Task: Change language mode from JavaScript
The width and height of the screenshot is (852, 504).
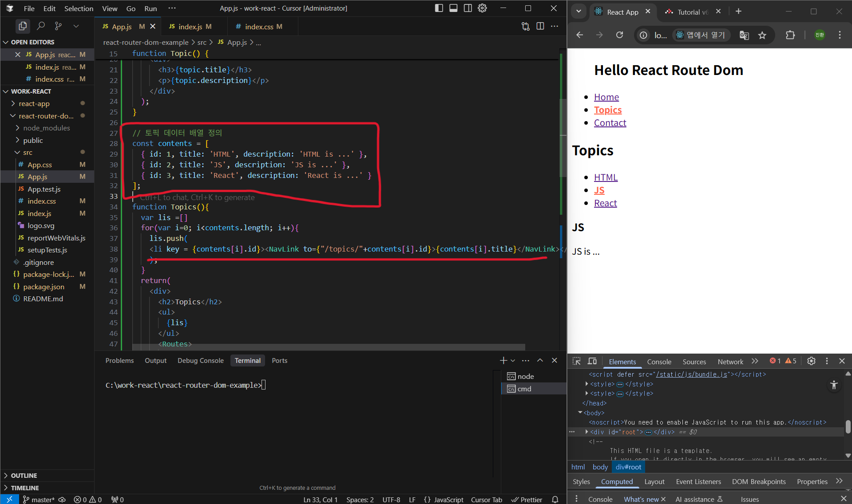Action: [x=448, y=500]
